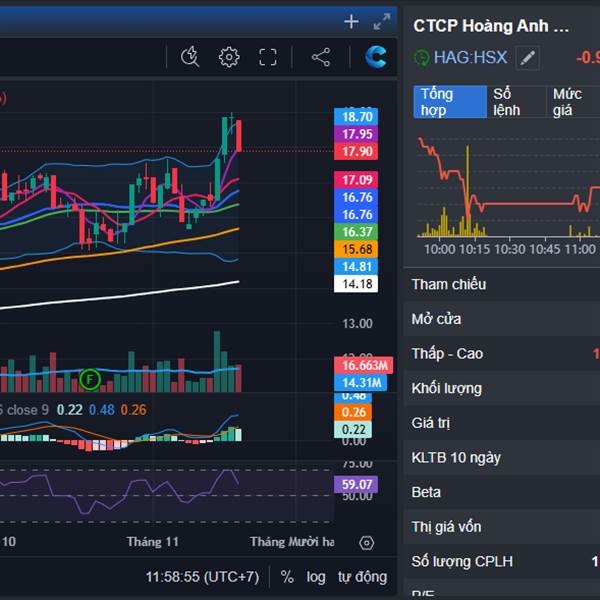Toggle 'tự động' auto scale
The height and width of the screenshot is (600, 600).
[x=362, y=577]
